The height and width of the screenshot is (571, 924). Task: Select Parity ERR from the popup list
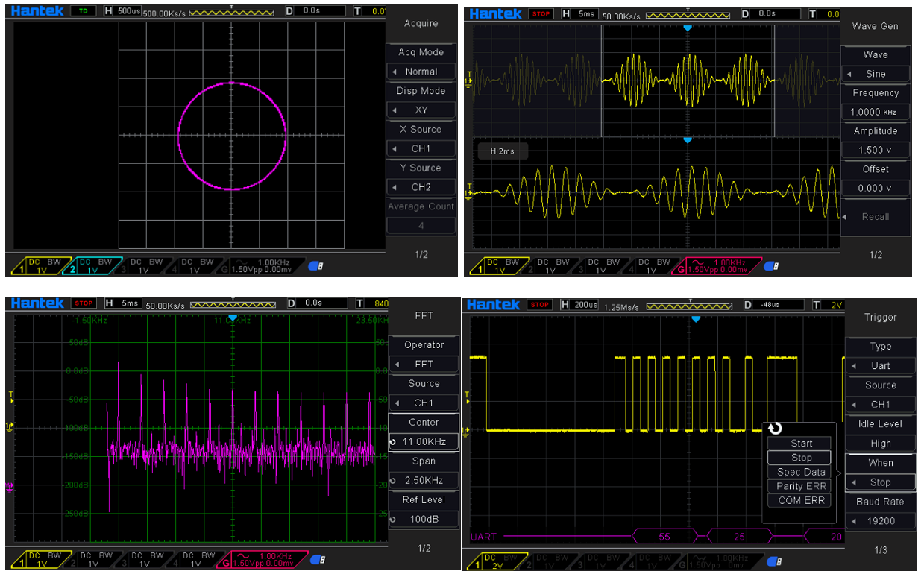(x=801, y=486)
